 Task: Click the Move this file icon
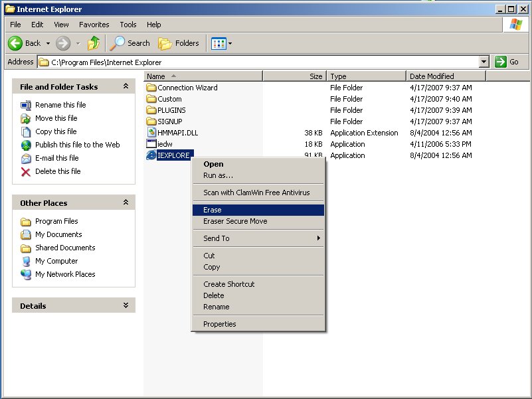pos(26,119)
